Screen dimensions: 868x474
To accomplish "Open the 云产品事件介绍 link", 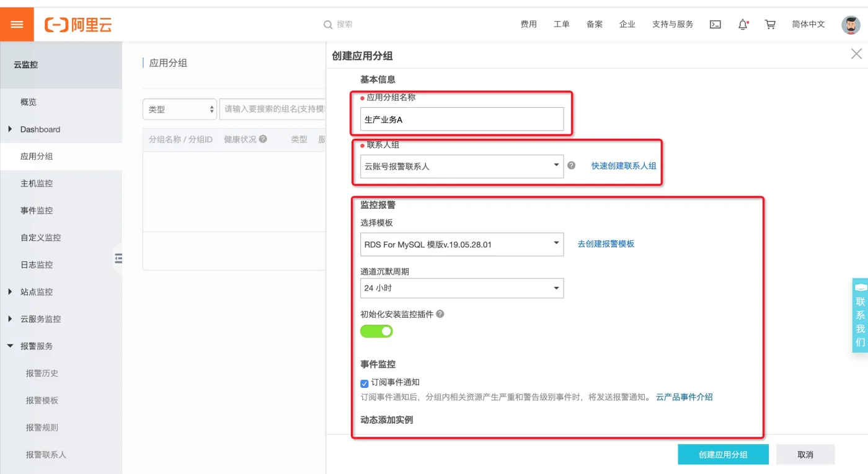I will pos(684,397).
